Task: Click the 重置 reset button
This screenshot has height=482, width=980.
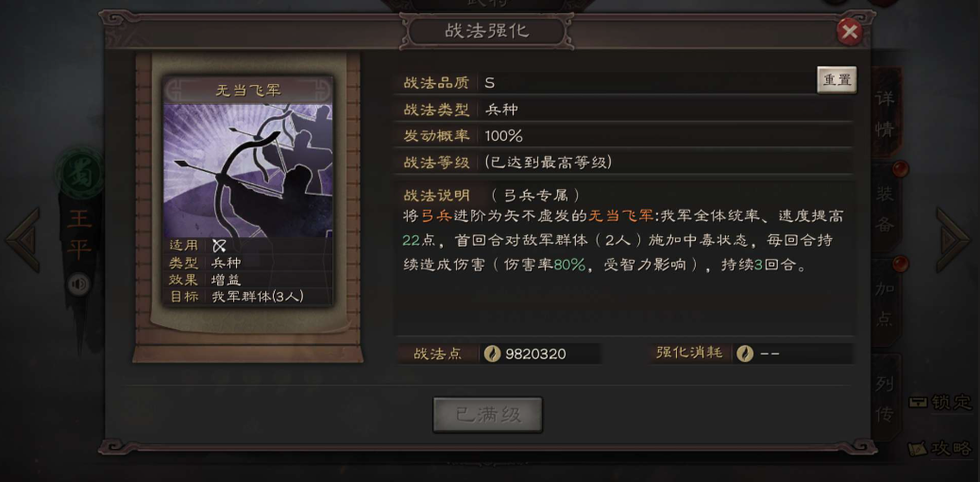Action: click(x=836, y=80)
